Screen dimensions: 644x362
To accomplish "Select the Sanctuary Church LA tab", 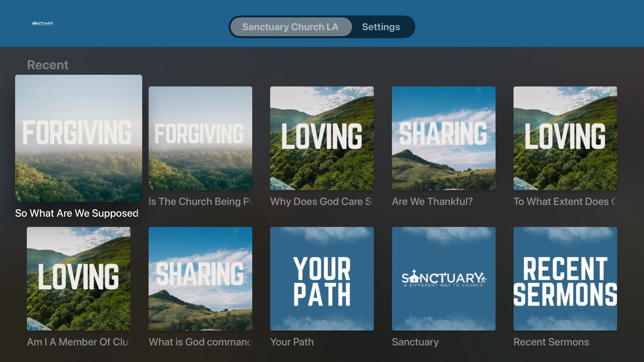I will (290, 27).
